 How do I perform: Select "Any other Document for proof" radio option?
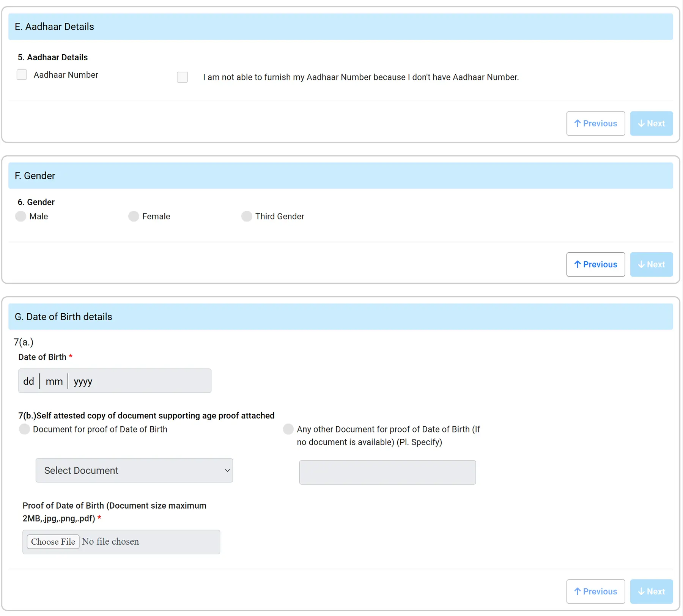point(288,429)
